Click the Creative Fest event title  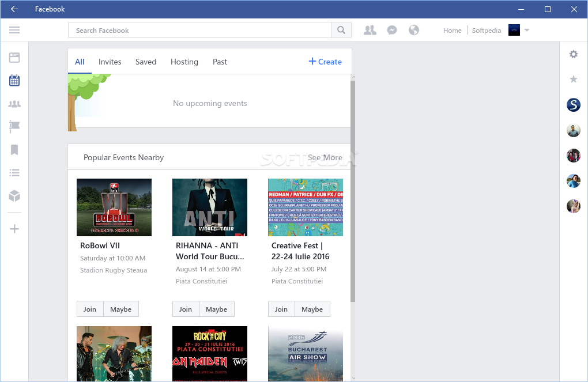click(x=300, y=251)
